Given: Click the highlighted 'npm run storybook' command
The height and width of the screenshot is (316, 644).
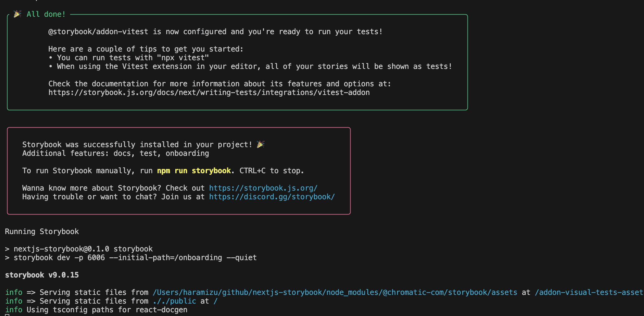Looking at the screenshot, I should click(x=194, y=171).
